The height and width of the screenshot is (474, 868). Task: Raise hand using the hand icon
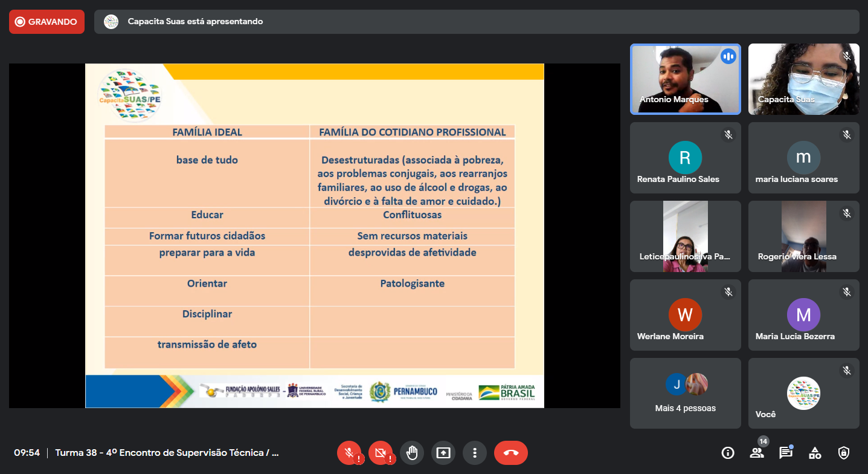coord(412,453)
